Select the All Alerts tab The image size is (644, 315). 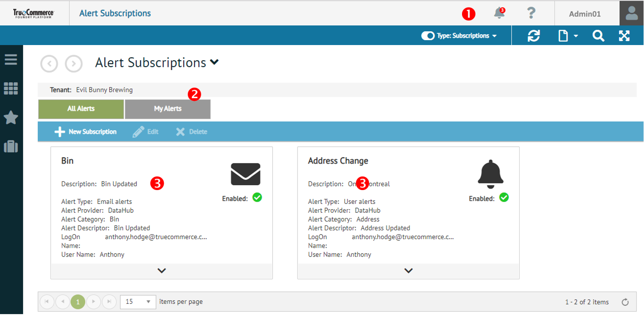click(81, 109)
